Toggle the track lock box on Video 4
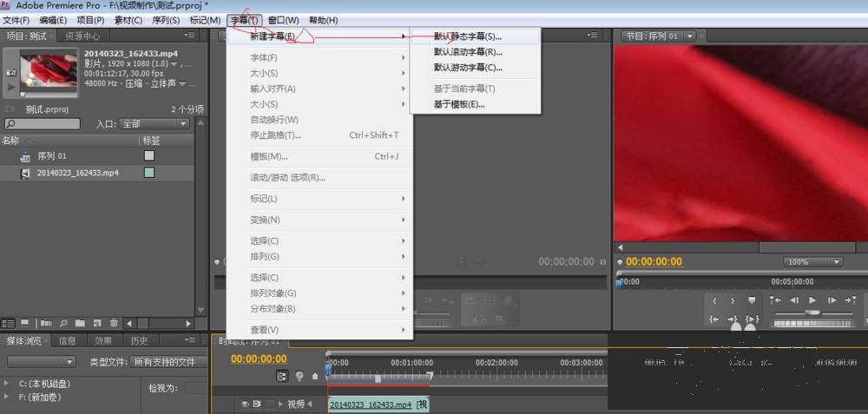 [270, 404]
